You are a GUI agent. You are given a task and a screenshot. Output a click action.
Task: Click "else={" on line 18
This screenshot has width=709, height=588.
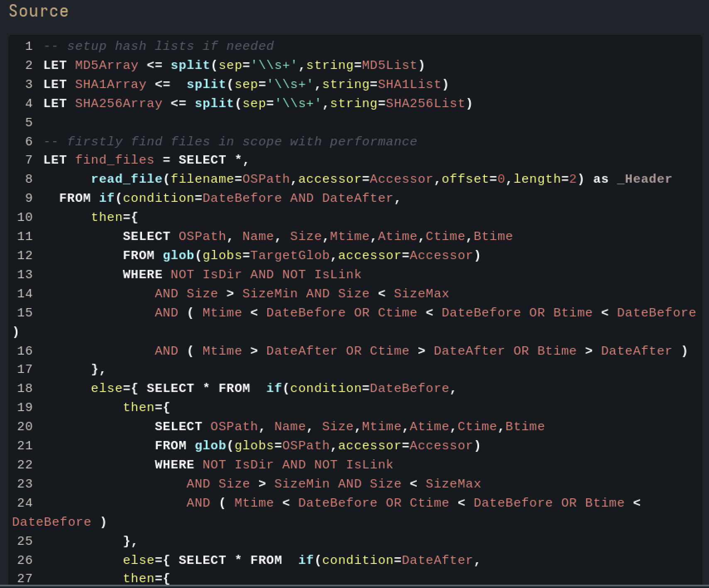tap(115, 388)
